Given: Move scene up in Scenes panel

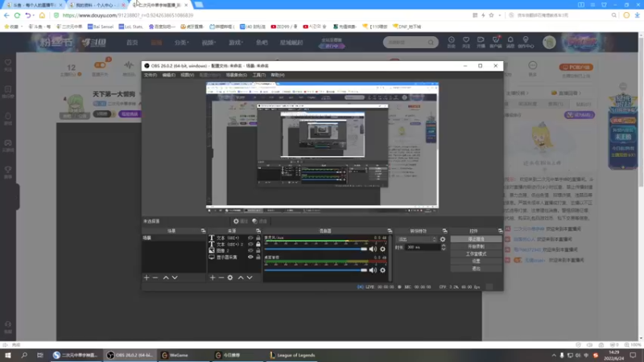Looking at the screenshot, I should pos(166,278).
